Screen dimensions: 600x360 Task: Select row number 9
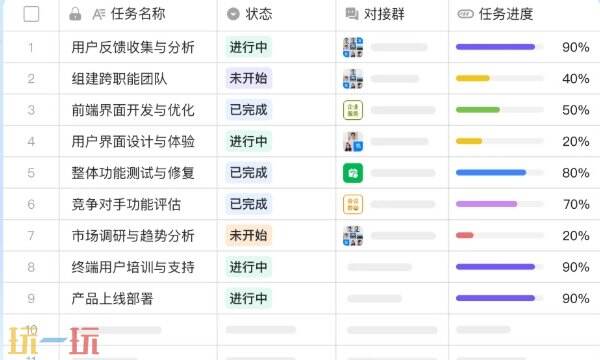coord(31,298)
